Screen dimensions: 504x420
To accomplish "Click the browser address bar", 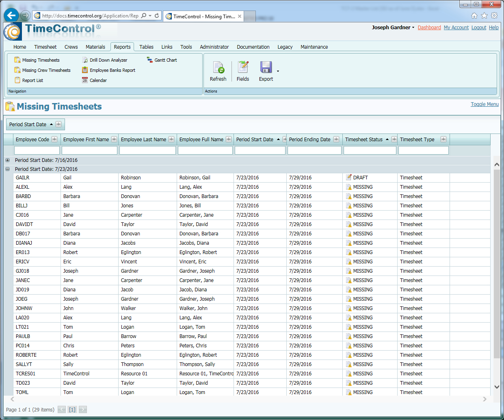I will [90, 16].
